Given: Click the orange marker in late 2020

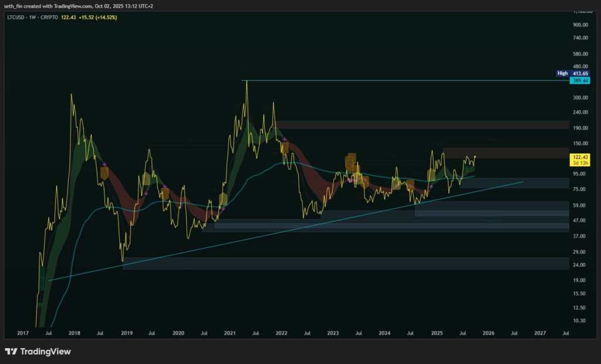Looking at the screenshot, I should [x=223, y=199].
